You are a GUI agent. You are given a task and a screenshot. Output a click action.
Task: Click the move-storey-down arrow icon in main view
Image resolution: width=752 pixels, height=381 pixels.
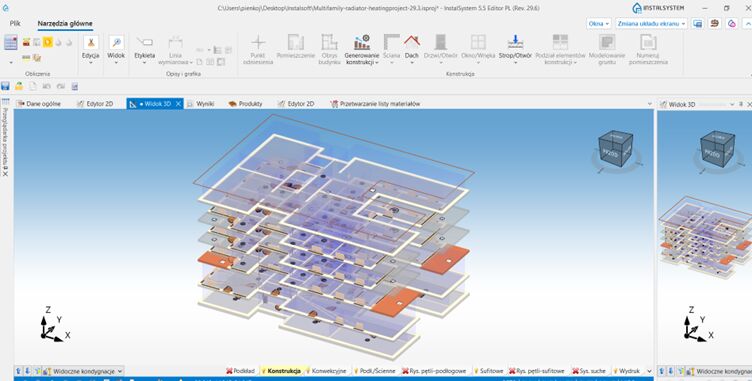(27, 371)
